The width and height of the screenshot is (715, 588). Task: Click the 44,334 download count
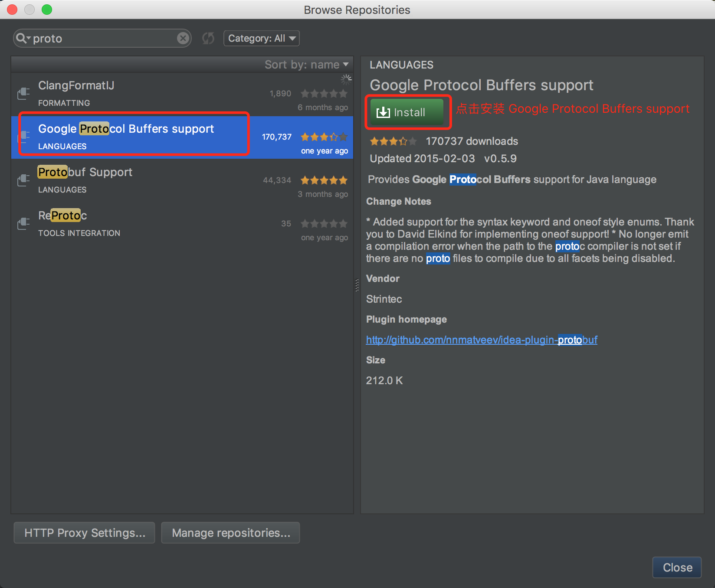pyautogui.click(x=277, y=180)
